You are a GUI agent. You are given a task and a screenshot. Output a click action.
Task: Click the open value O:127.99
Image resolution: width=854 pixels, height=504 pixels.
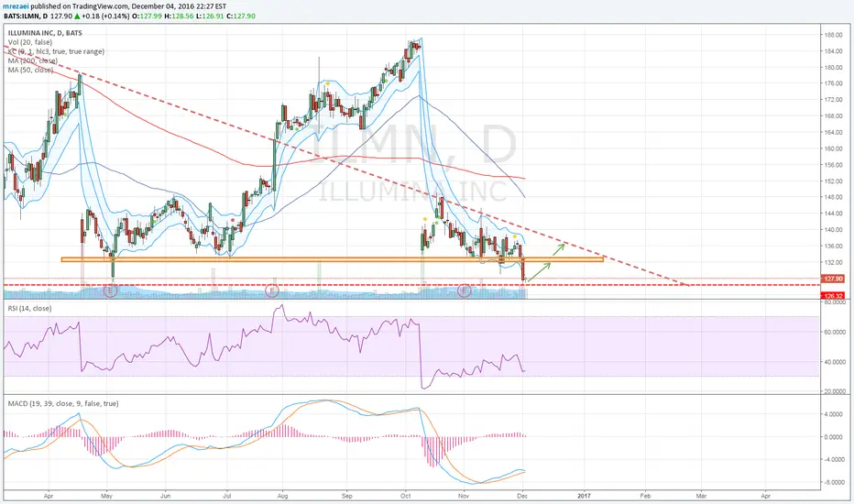(x=148, y=16)
